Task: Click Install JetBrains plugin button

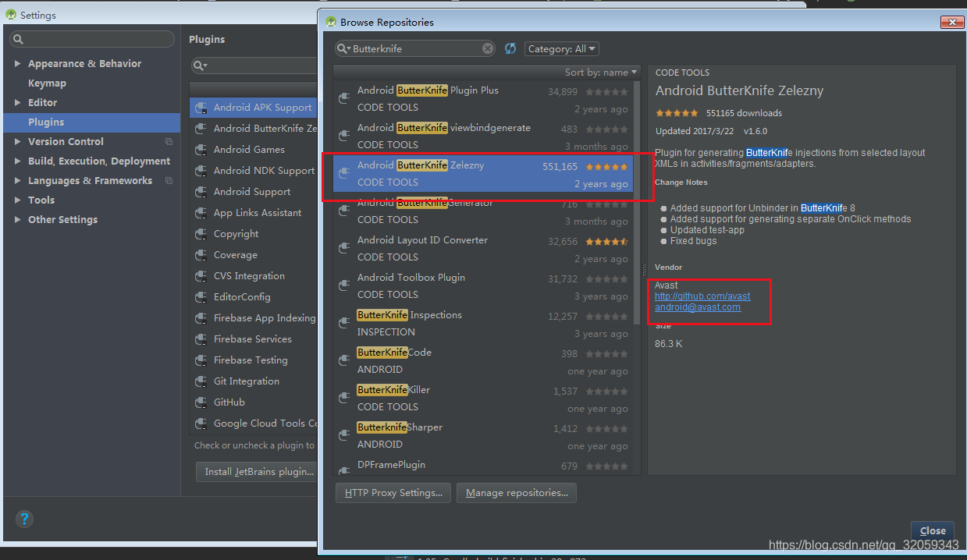Action: pyautogui.click(x=258, y=472)
